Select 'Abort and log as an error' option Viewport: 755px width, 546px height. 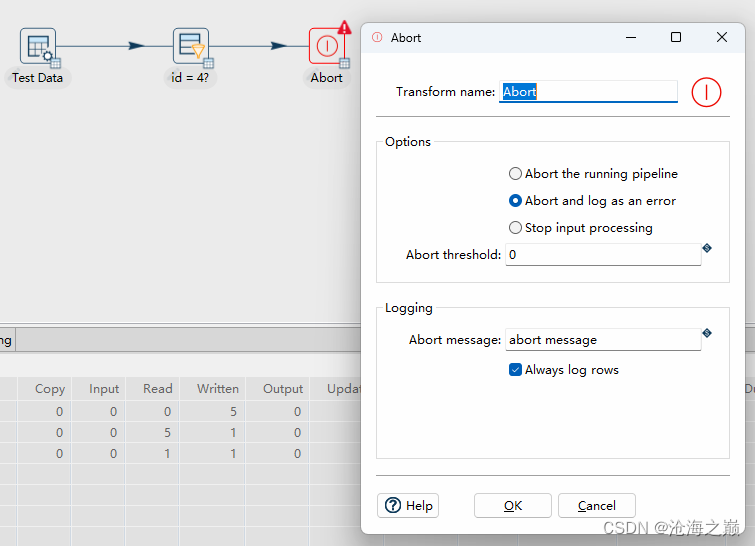tap(592, 200)
